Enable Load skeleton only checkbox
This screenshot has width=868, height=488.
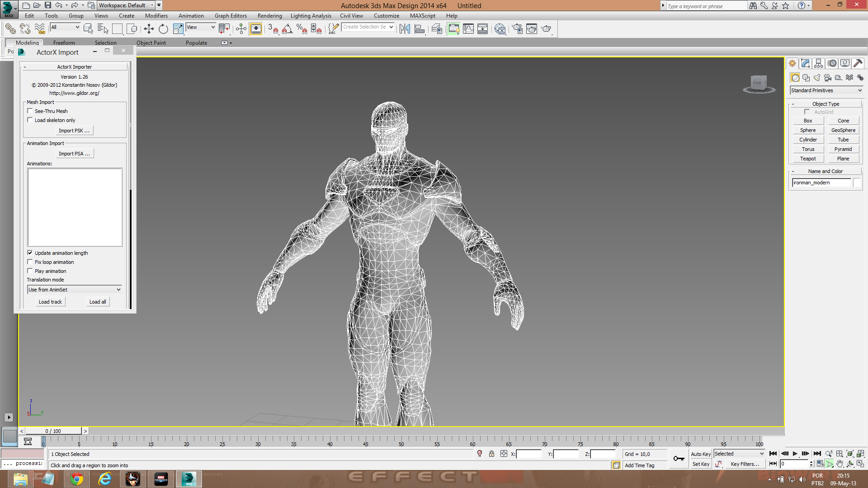coord(30,120)
